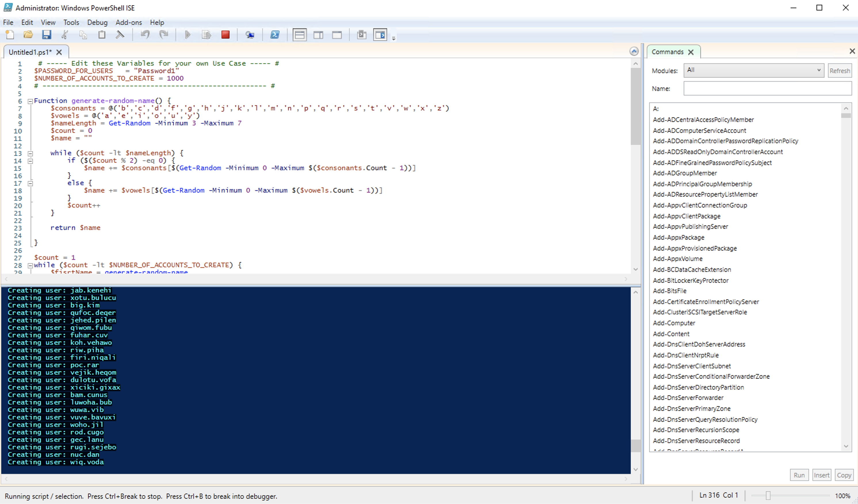Open the File menu

(8, 22)
